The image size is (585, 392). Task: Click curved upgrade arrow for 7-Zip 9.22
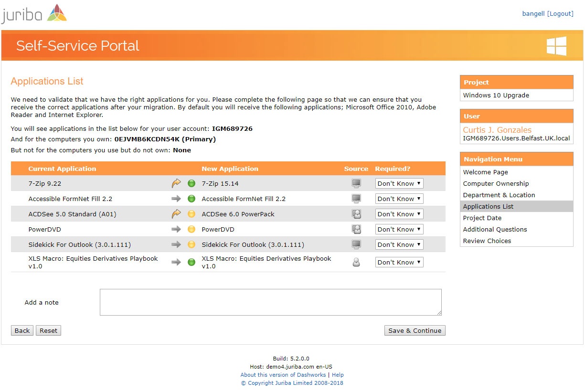pyautogui.click(x=176, y=183)
